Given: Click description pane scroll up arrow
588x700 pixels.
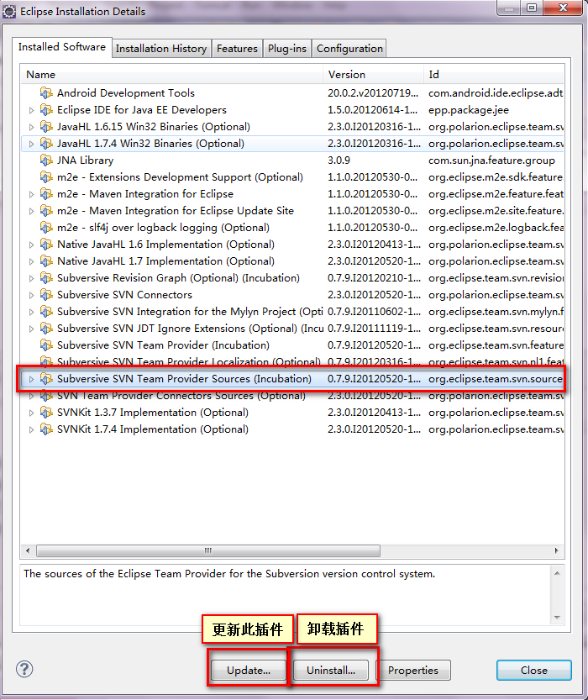Looking at the screenshot, I should click(x=557, y=573).
